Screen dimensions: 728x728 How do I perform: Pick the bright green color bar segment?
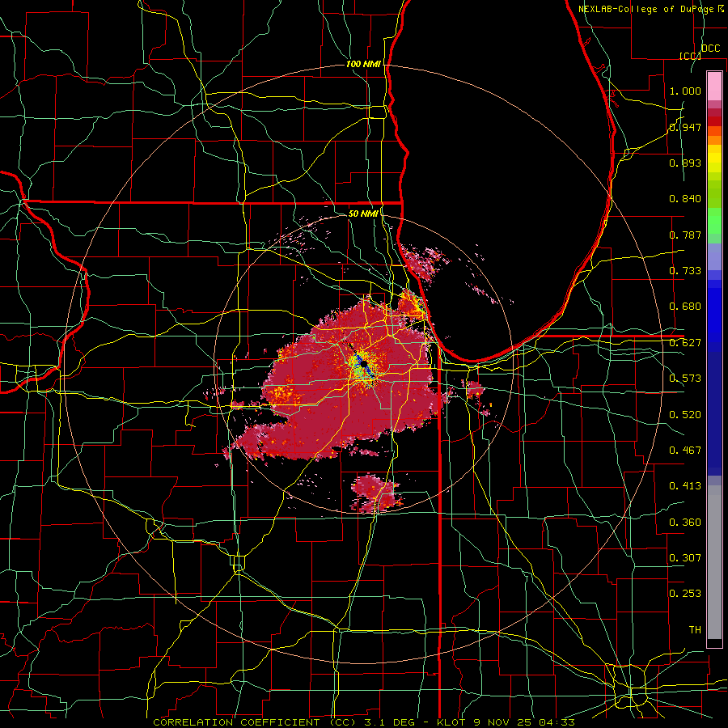714,221
